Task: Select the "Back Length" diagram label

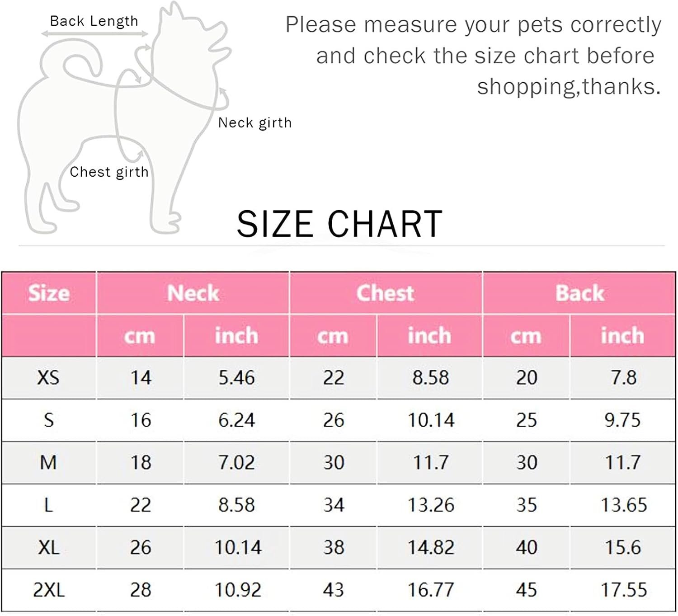Action: point(94,21)
